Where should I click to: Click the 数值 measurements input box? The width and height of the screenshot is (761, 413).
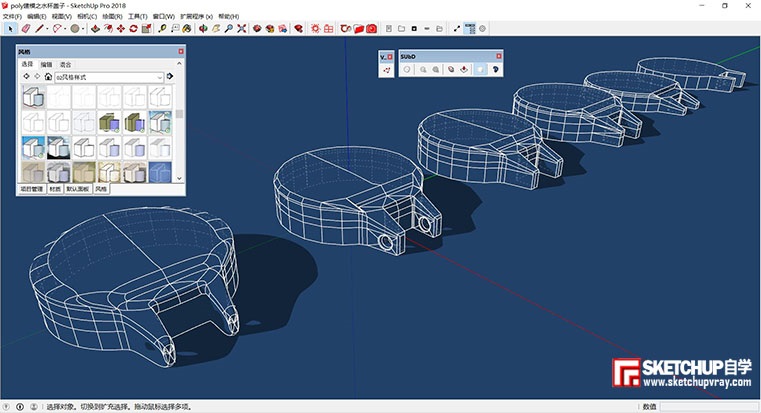[708, 407]
